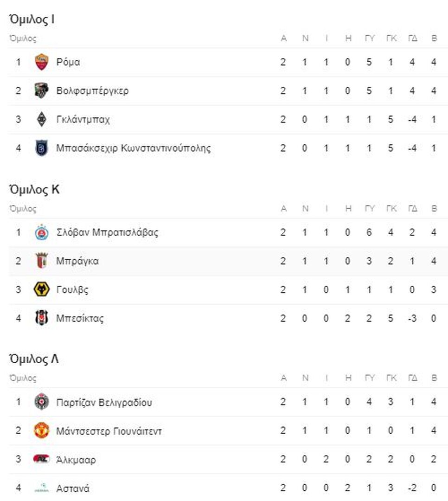448x501 pixels.
Task: Click the AZ Alkmaar red logo
Action: [x=42, y=459]
